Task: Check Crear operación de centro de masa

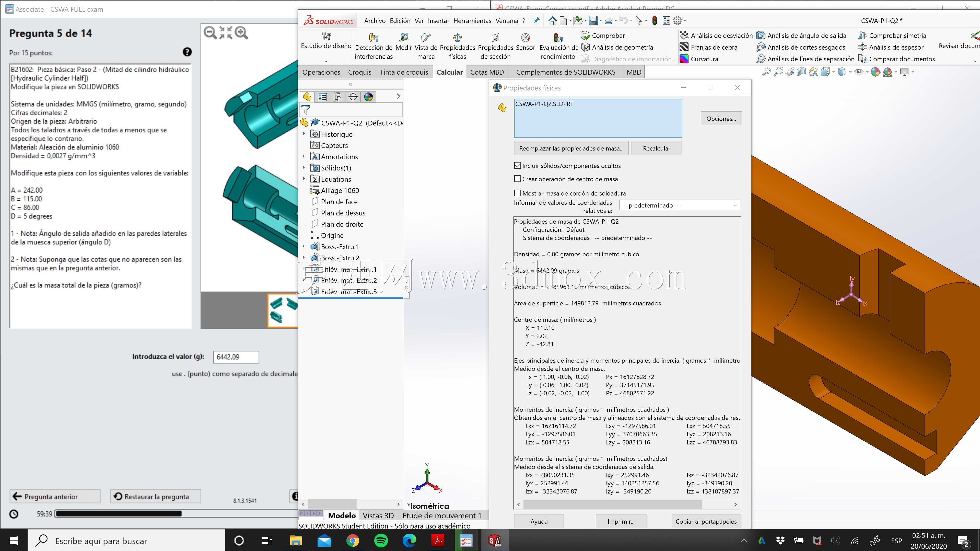Action: (x=517, y=179)
